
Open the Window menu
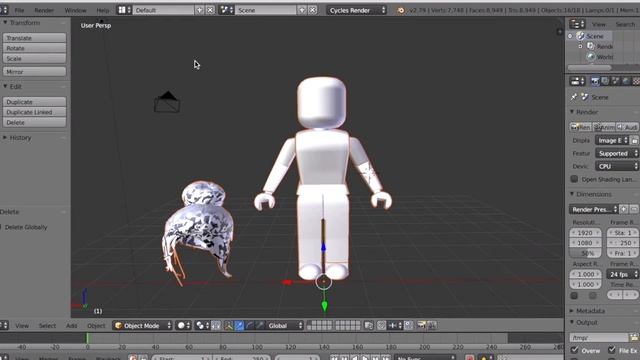76,10
